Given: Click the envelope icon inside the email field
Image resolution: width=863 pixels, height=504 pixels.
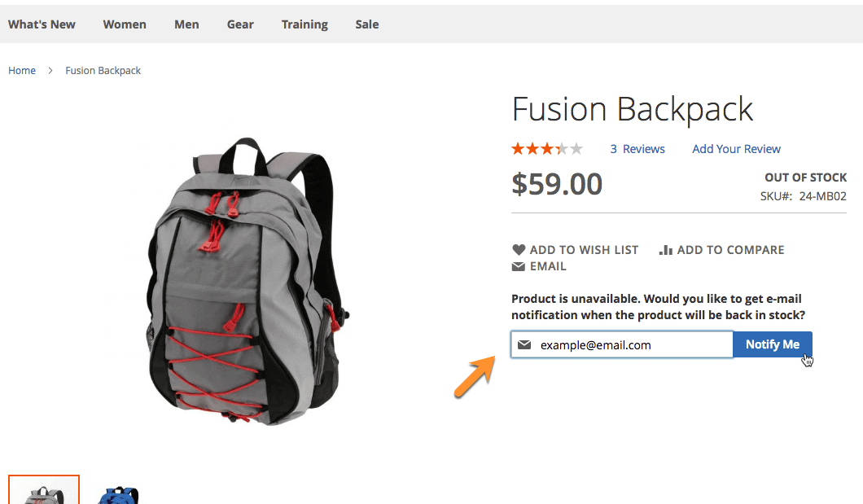Looking at the screenshot, I should coord(524,345).
